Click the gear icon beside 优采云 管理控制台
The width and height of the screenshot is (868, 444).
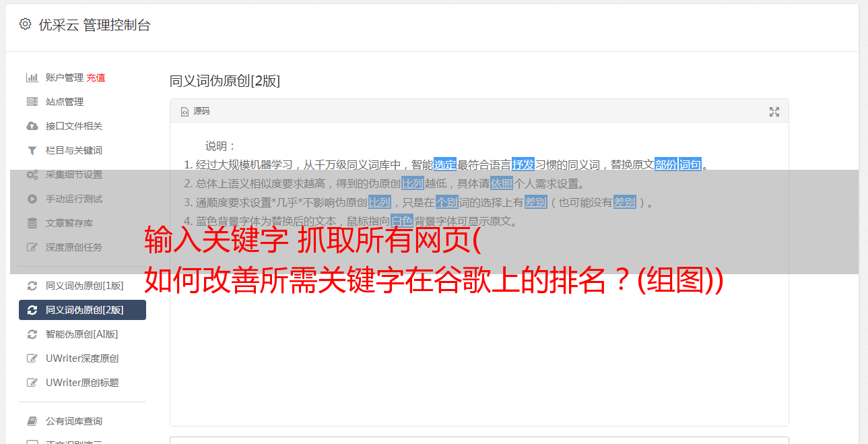[25, 24]
